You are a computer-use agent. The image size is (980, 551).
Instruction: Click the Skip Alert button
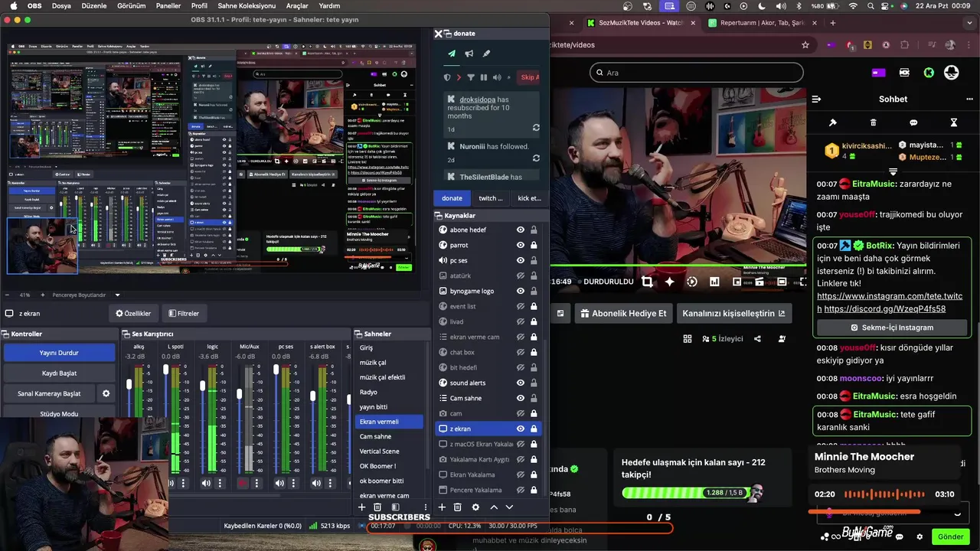(529, 77)
